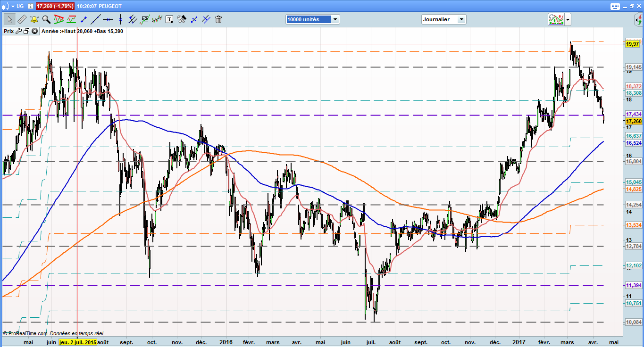Open the 10000 unités dropdown
Viewport: 644px width, 347px height.
tap(313, 19)
